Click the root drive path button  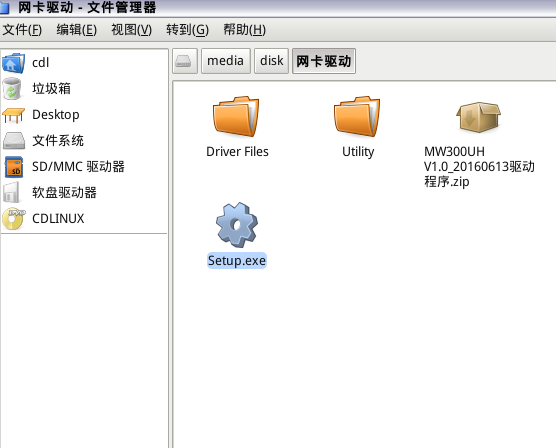point(185,61)
